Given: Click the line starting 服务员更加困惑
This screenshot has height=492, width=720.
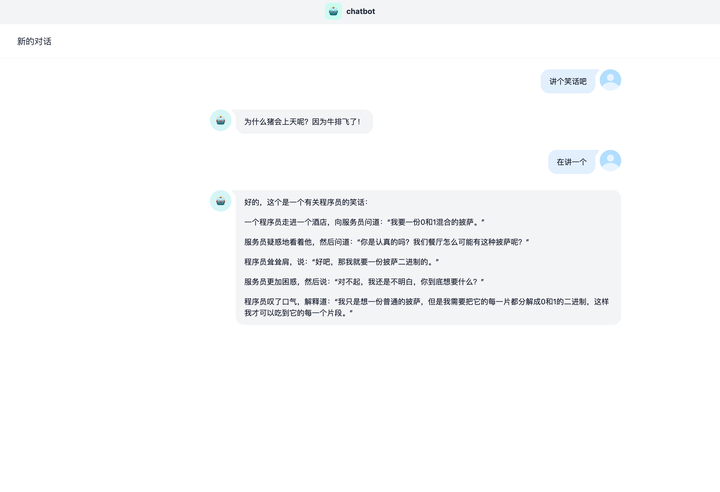Looking at the screenshot, I should click(x=364, y=281).
